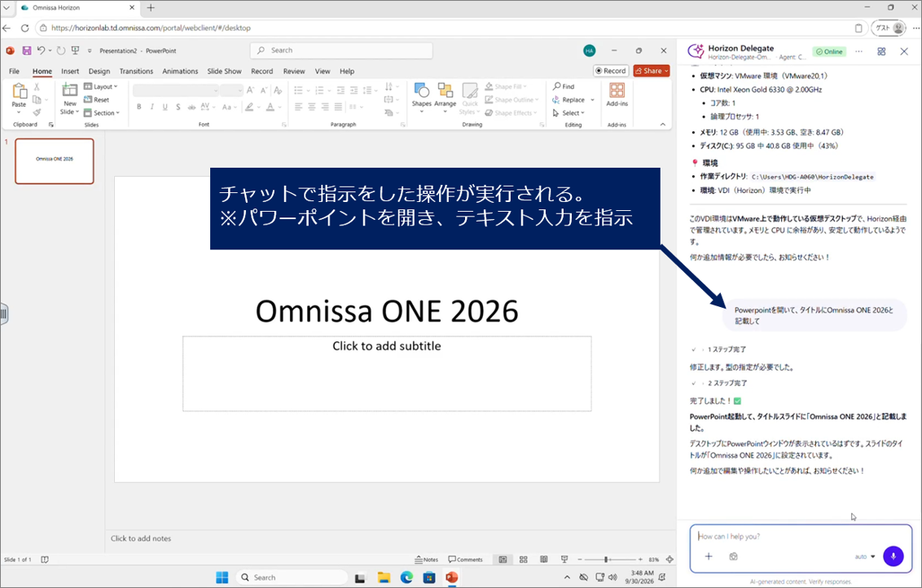The width and height of the screenshot is (922, 588).
Task: Open the Shapes gallery
Action: click(422, 94)
